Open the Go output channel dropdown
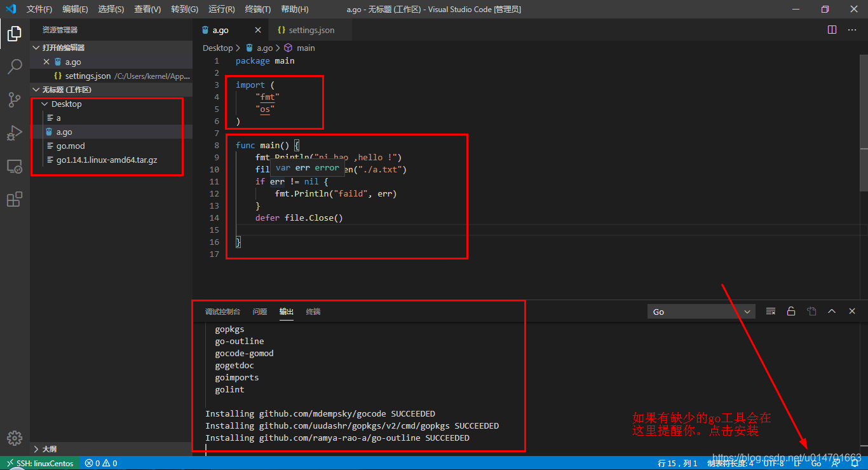The width and height of the screenshot is (868, 470). tap(702, 312)
